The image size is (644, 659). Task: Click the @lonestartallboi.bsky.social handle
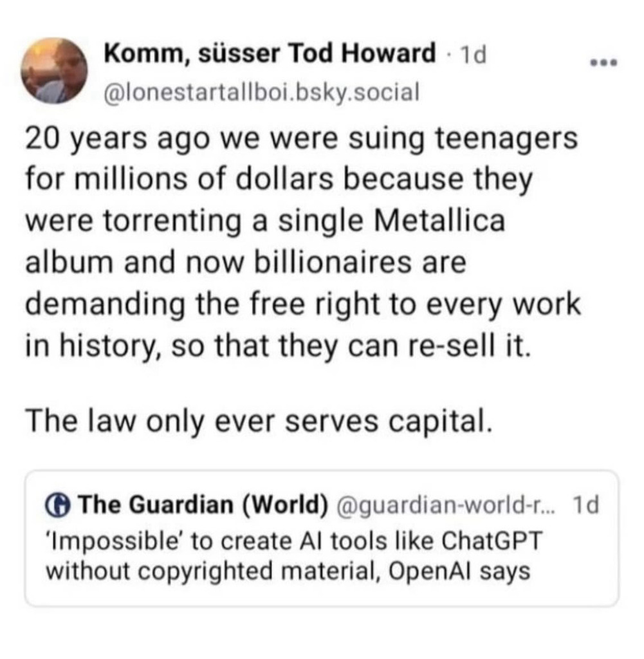tap(262, 93)
